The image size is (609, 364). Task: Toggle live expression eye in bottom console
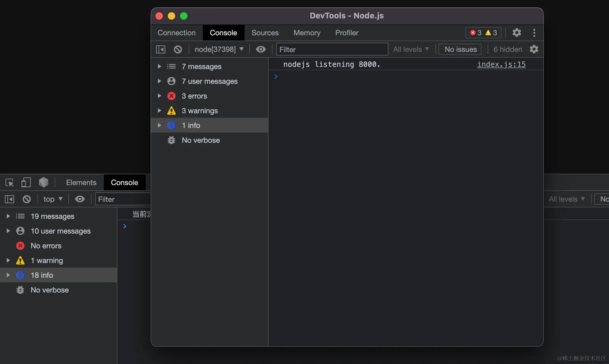coord(80,199)
